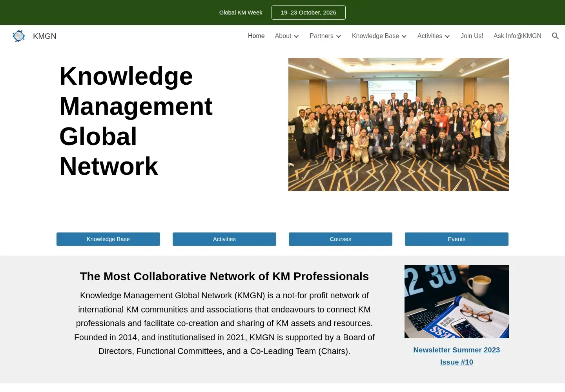The width and height of the screenshot is (565, 392).
Task: Open the Join Us! page
Action: pyautogui.click(x=472, y=36)
